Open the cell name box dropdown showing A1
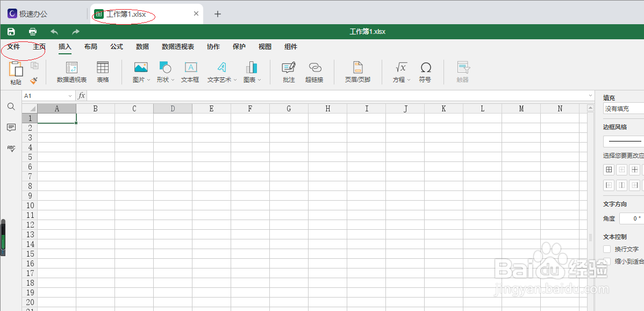 (70, 95)
